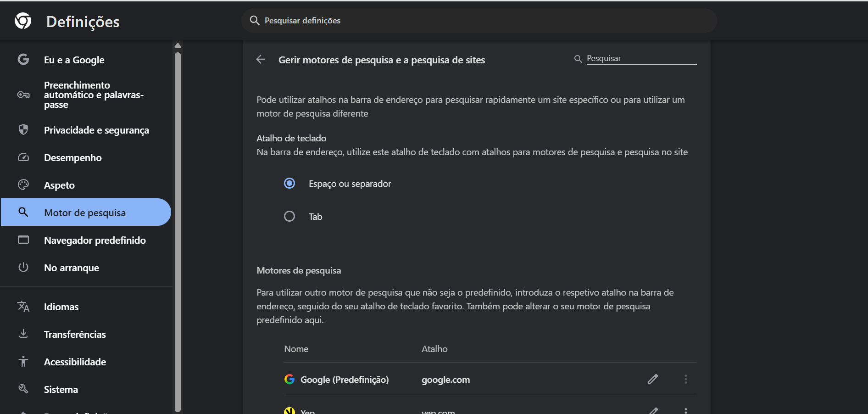Open the Navegador predefinido section
Image resolution: width=868 pixels, height=414 pixels.
pos(95,241)
